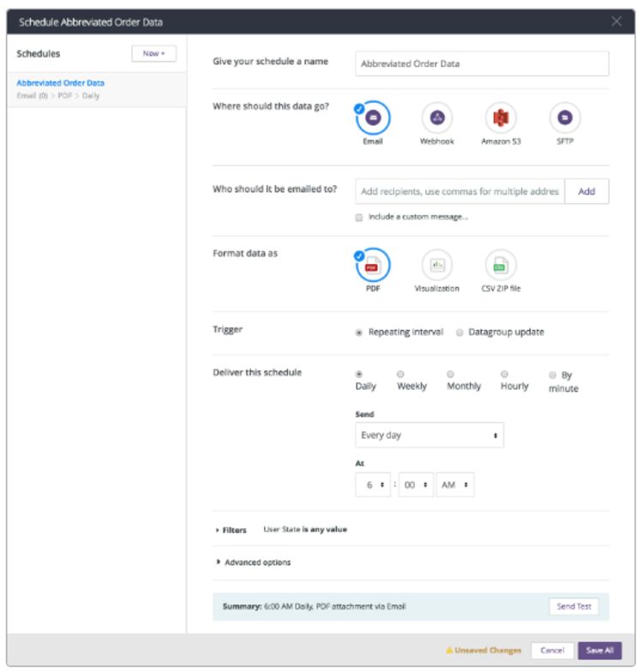Select Abbreviated Order Data schedule in list
The height and width of the screenshot is (672, 643).
pos(96,89)
